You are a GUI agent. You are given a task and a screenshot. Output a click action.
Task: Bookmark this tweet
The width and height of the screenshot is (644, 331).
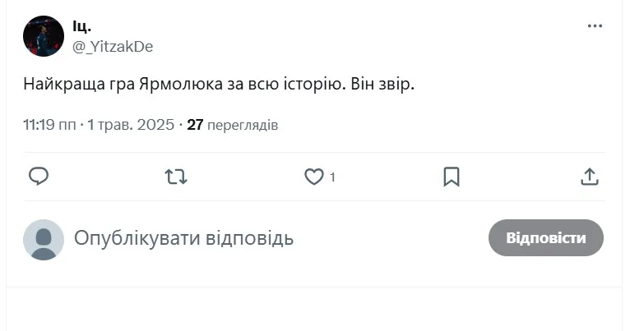452,176
